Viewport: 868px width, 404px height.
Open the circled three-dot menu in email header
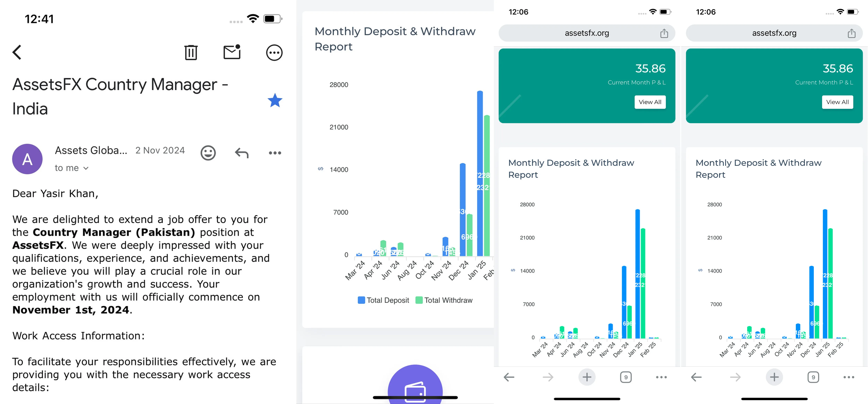point(274,53)
